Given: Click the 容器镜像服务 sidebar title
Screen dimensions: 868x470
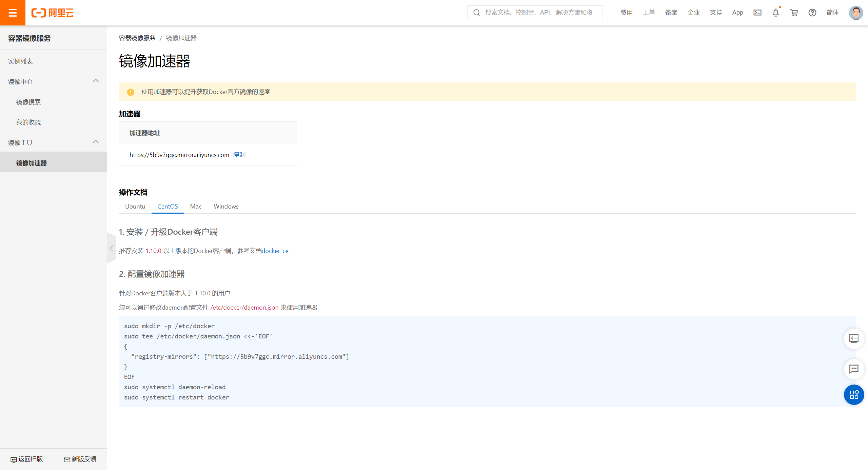Looking at the screenshot, I should coord(29,38).
